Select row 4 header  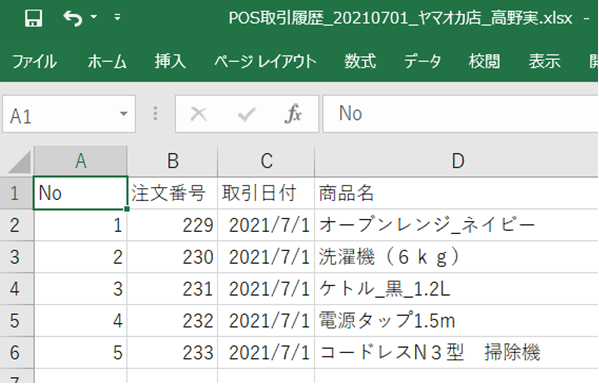point(15,289)
